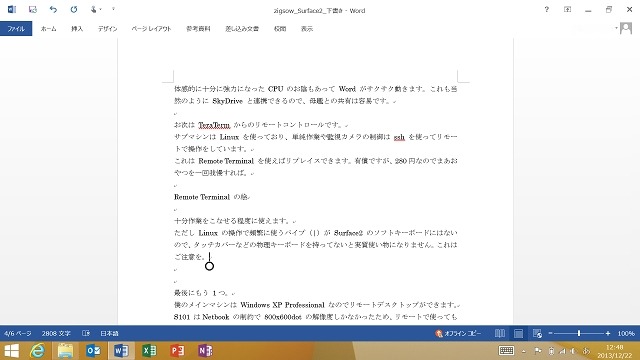Click the line 最後にもう 1 つ。
The height and width of the screenshot is (360, 640).
[203, 293]
